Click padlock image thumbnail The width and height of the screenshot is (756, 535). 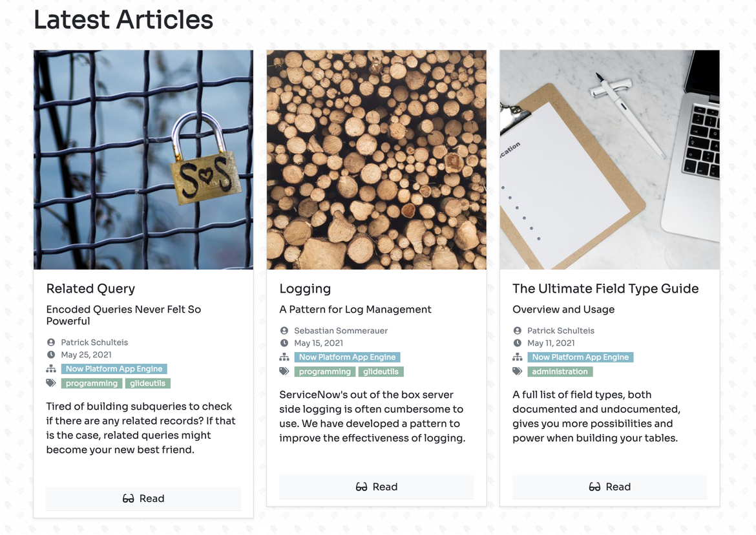[143, 160]
